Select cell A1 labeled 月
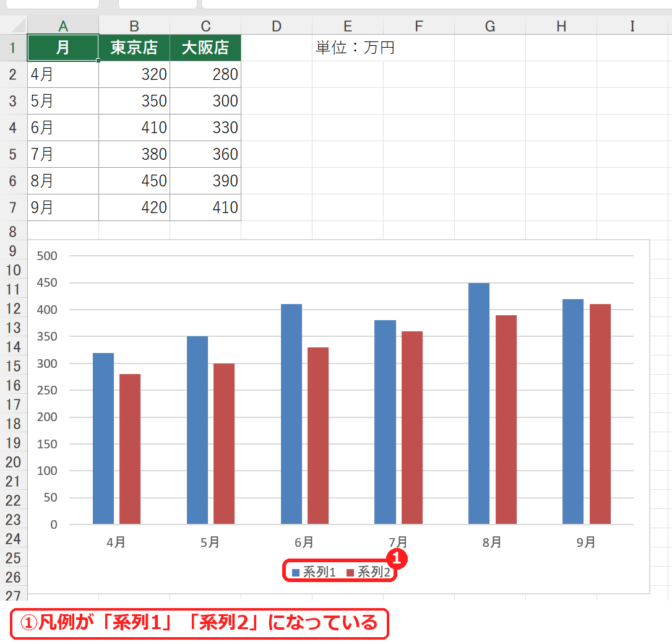The image size is (672, 644). (63, 48)
